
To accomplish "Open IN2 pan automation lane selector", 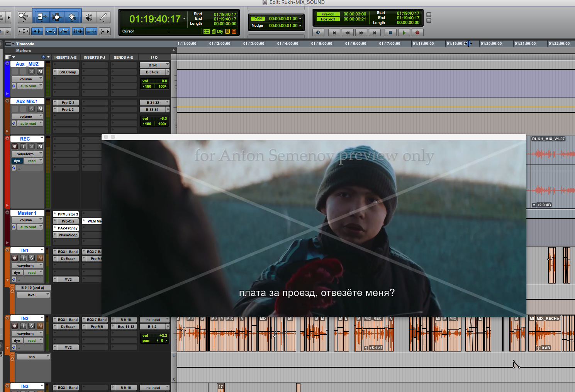I will pyautogui.click(x=33, y=357).
